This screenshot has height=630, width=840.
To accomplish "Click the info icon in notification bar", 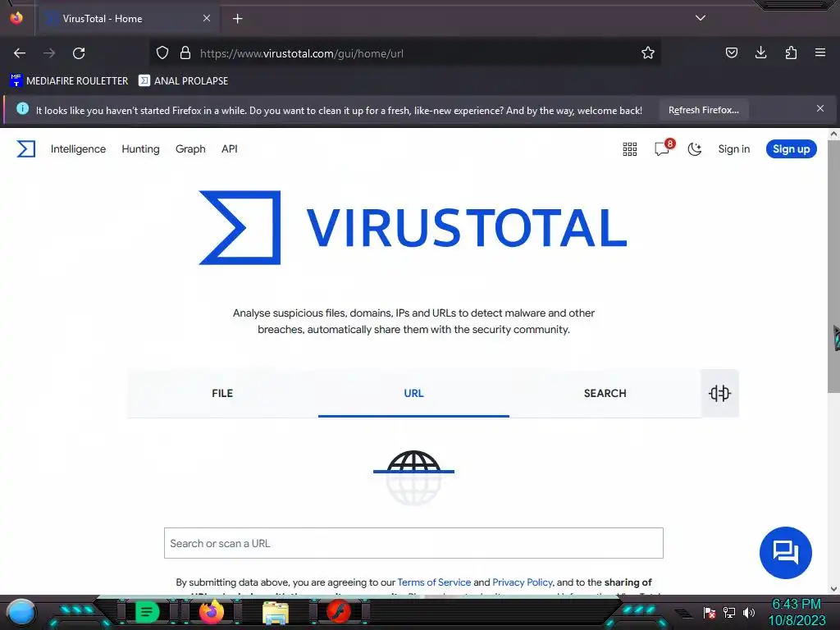I will [22, 109].
